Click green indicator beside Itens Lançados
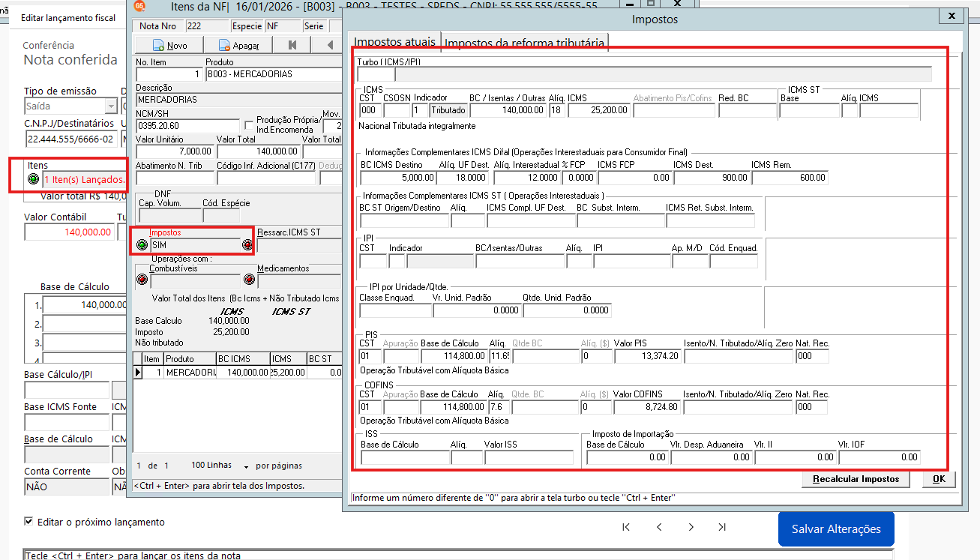Viewport: 980px width, 560px height. point(33,179)
